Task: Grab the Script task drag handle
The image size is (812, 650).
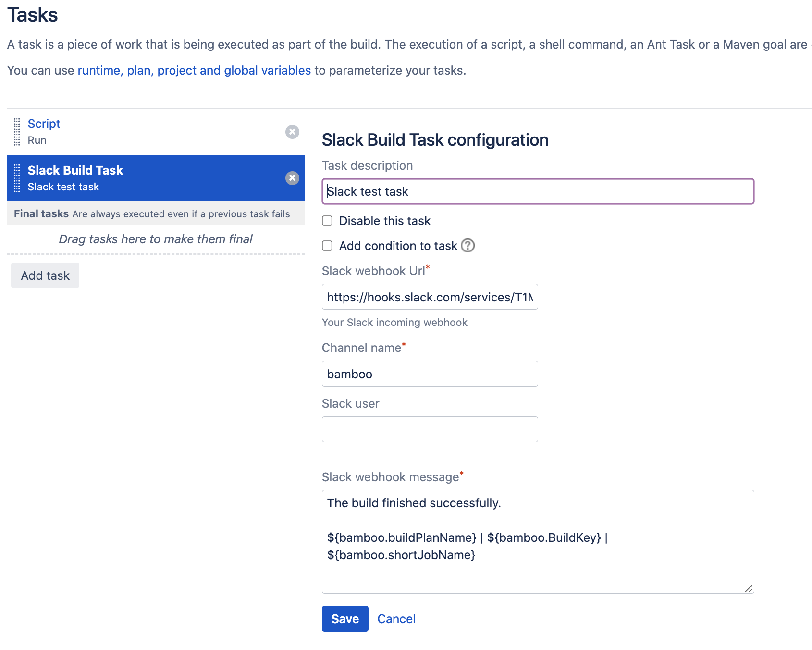Action: tap(17, 132)
